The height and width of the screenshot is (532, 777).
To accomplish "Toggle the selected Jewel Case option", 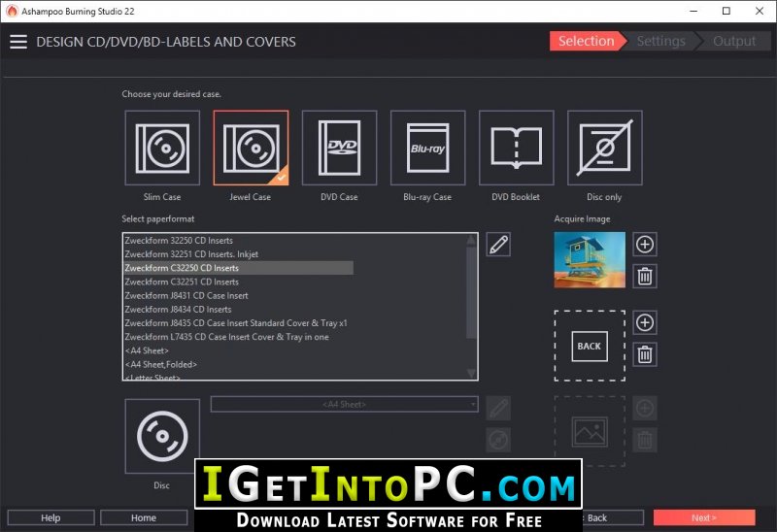I will pyautogui.click(x=251, y=148).
